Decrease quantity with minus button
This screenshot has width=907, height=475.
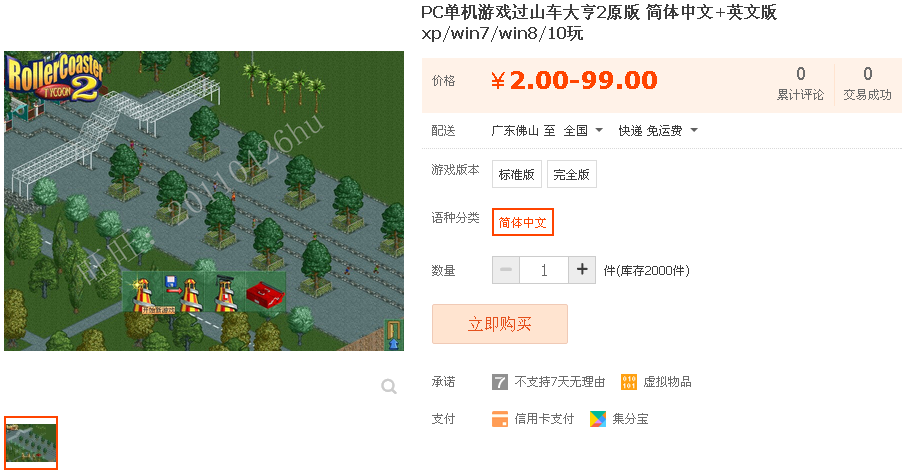coord(506,270)
